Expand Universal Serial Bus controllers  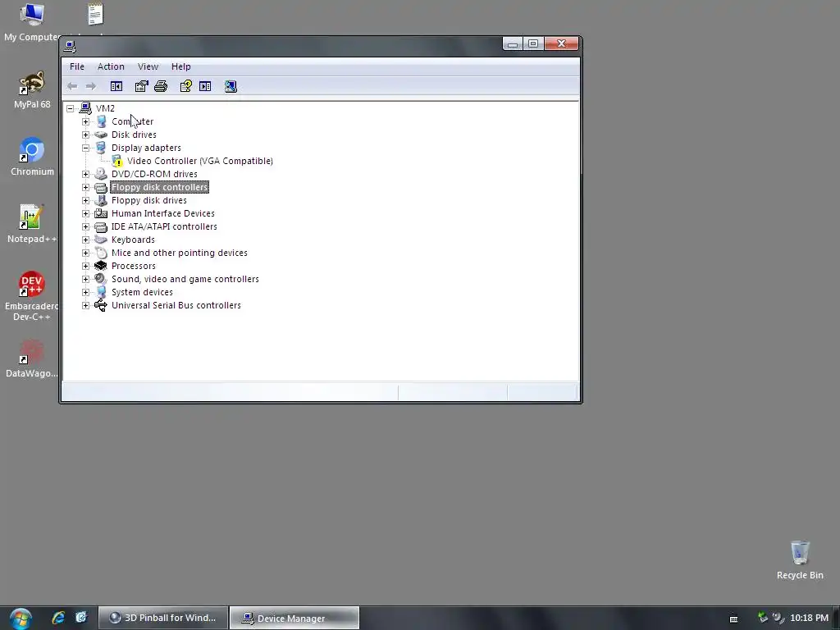pyautogui.click(x=85, y=305)
